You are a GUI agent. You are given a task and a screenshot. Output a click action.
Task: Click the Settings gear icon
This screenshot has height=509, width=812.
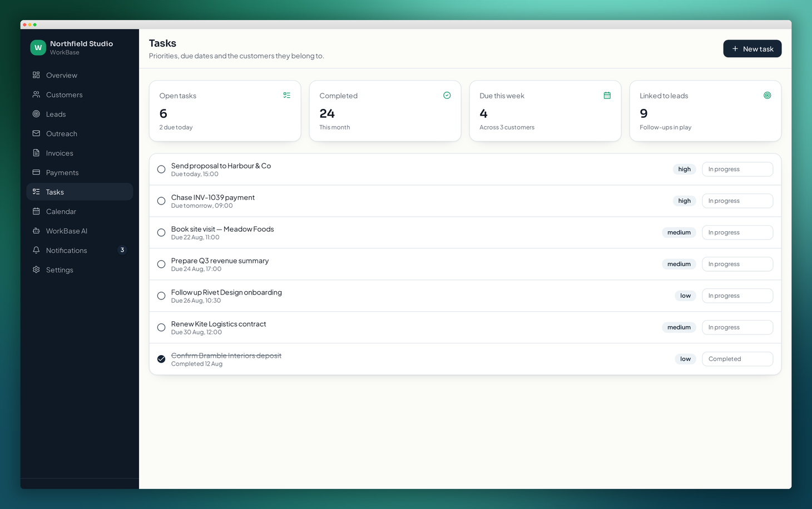[36, 270]
